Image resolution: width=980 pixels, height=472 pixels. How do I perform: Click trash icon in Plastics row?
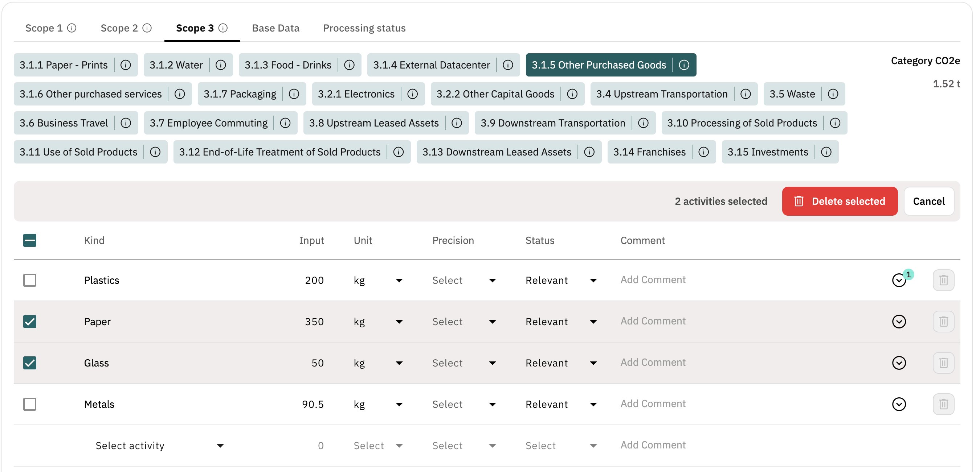(943, 280)
